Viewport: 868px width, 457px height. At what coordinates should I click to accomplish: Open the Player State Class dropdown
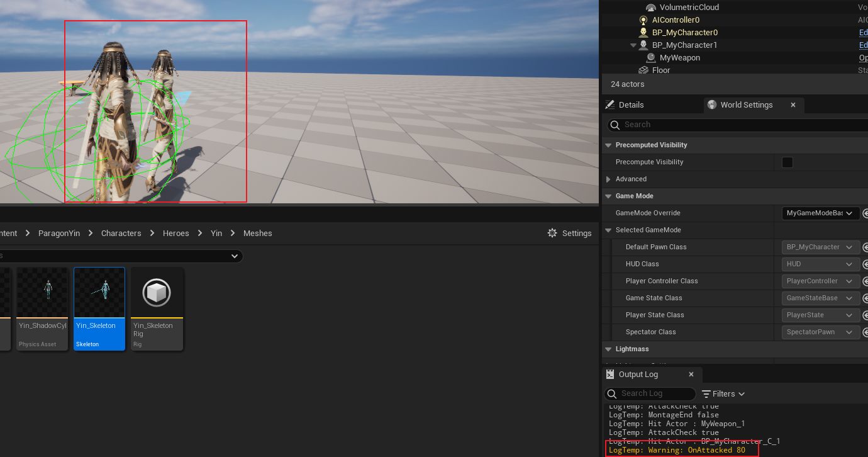[821, 315]
